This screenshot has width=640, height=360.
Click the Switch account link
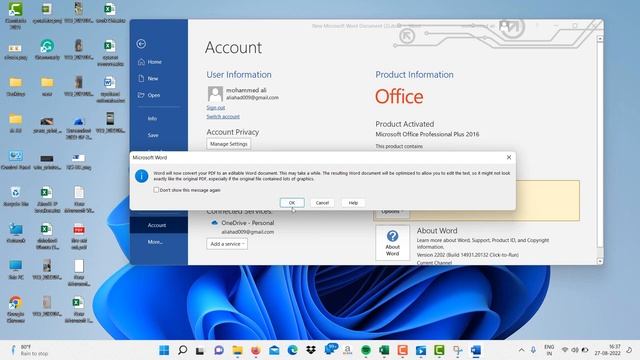[x=223, y=117]
